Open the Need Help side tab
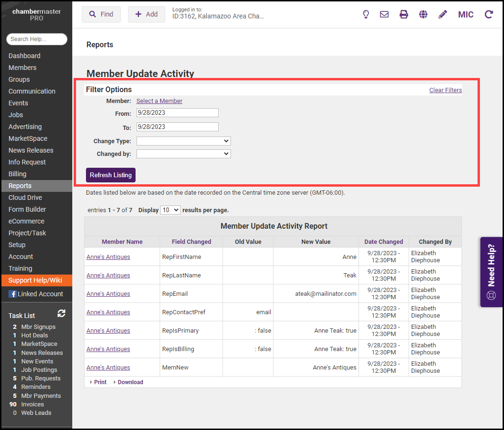Screen dimensions: 504x430 pyautogui.click(x=491, y=272)
